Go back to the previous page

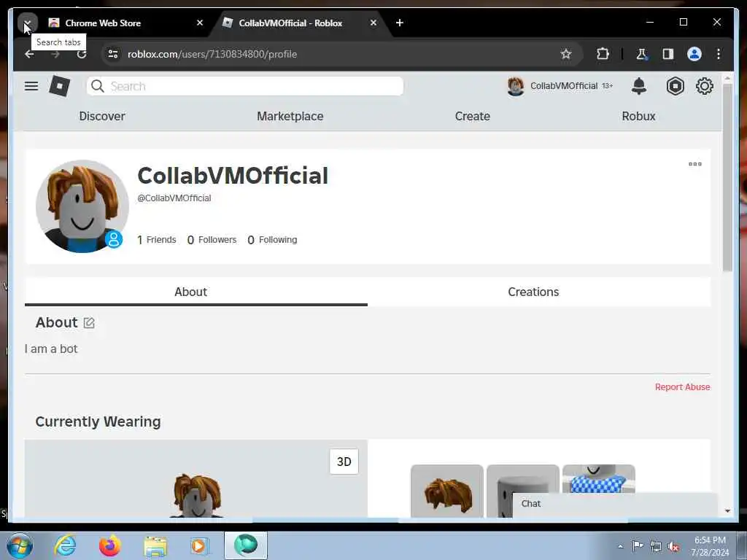point(29,54)
